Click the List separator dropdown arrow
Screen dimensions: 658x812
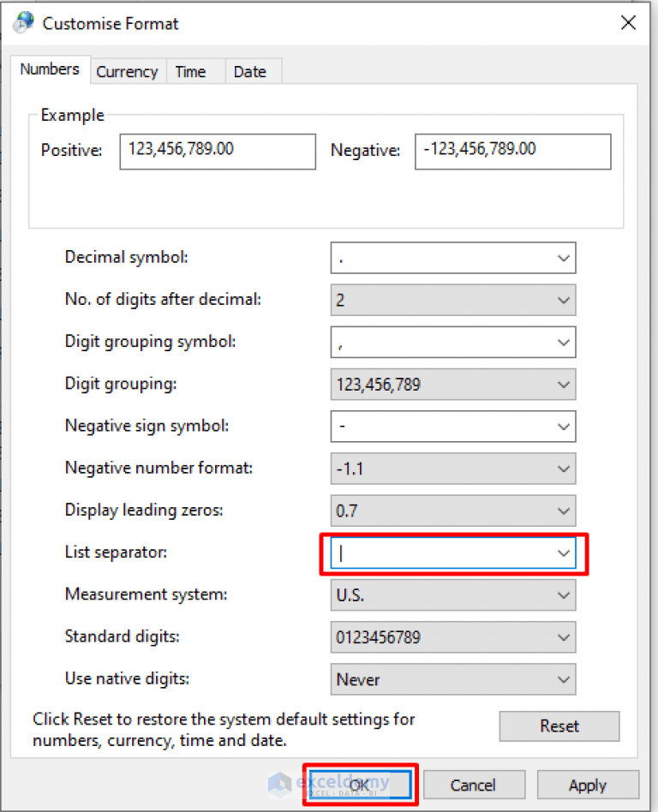click(564, 553)
